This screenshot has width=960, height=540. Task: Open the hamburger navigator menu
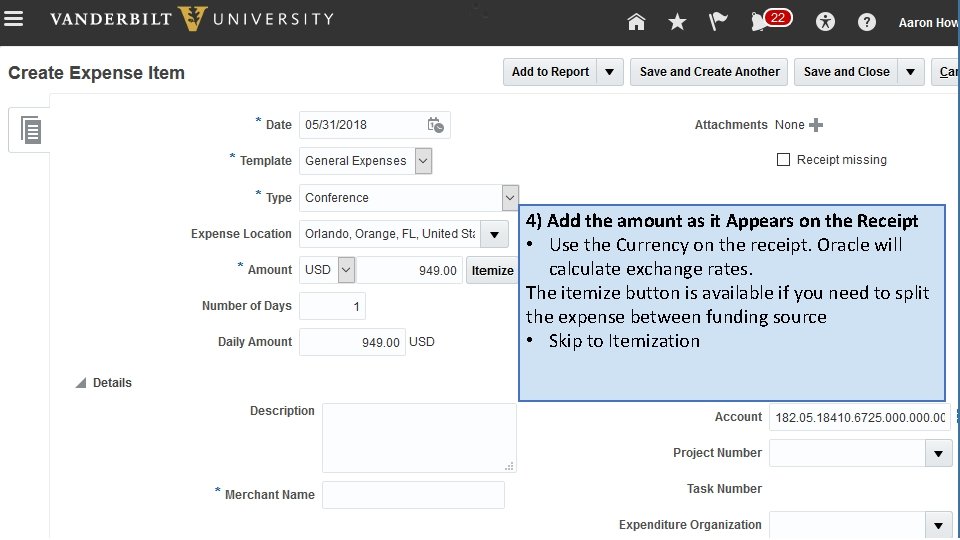click(13, 19)
